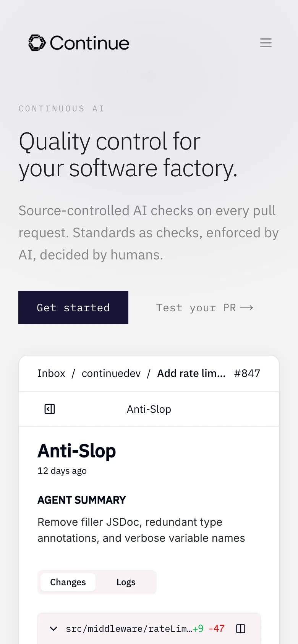Click the +9 additions count
Image resolution: width=298 pixels, height=644 pixels.
[x=198, y=629]
